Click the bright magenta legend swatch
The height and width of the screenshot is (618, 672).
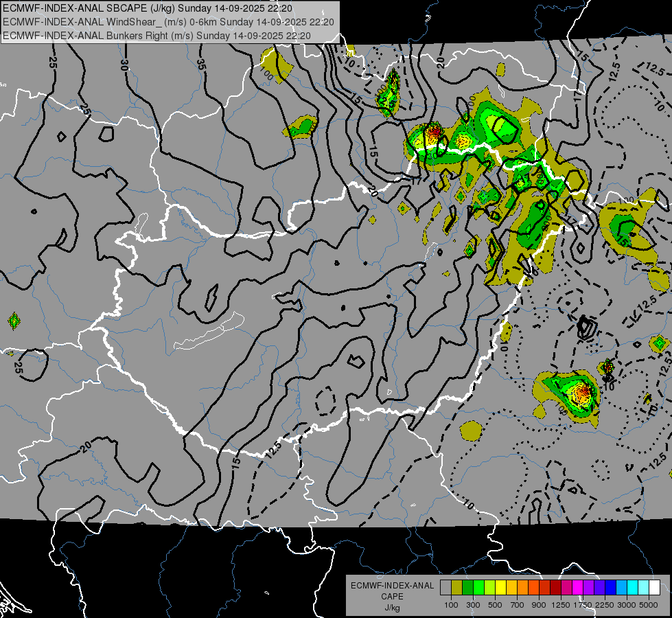(578, 588)
